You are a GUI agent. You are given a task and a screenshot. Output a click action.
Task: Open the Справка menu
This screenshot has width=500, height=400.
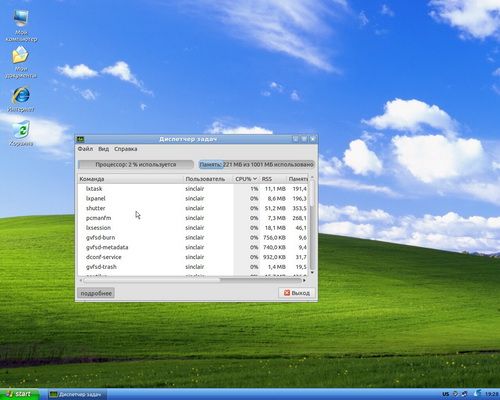(x=126, y=149)
